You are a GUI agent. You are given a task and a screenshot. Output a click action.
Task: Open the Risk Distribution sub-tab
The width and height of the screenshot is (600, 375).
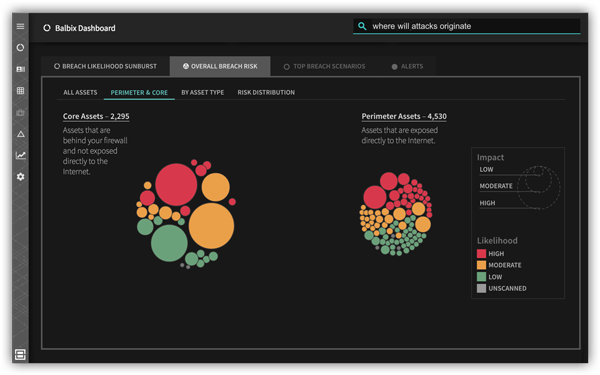[x=266, y=93]
